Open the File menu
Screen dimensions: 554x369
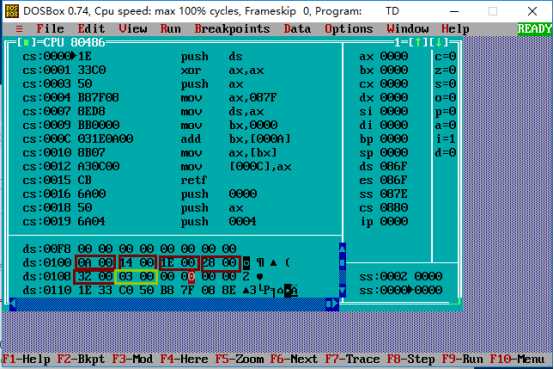50,29
